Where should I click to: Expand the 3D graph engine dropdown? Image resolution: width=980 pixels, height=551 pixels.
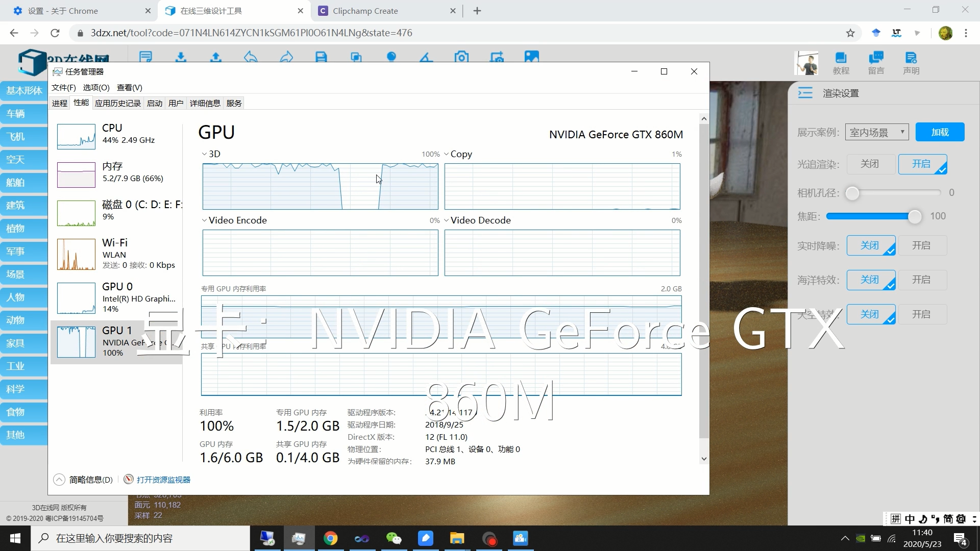coord(205,154)
